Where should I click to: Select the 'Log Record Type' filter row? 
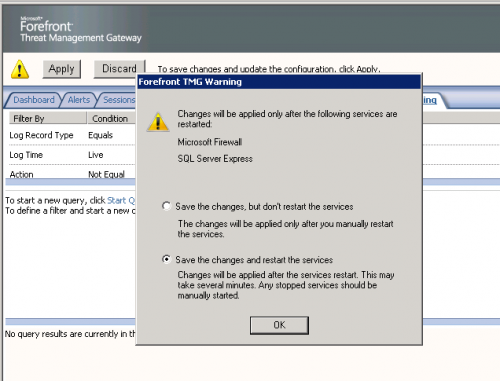[72, 135]
